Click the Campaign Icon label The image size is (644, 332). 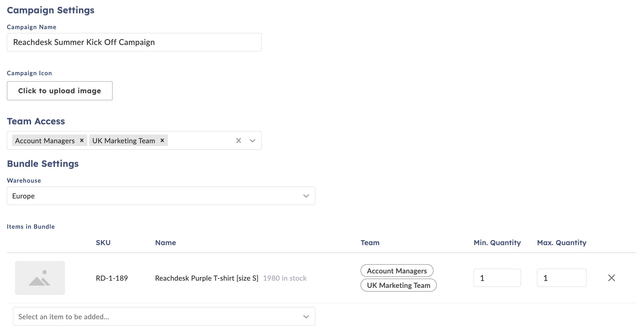click(29, 73)
